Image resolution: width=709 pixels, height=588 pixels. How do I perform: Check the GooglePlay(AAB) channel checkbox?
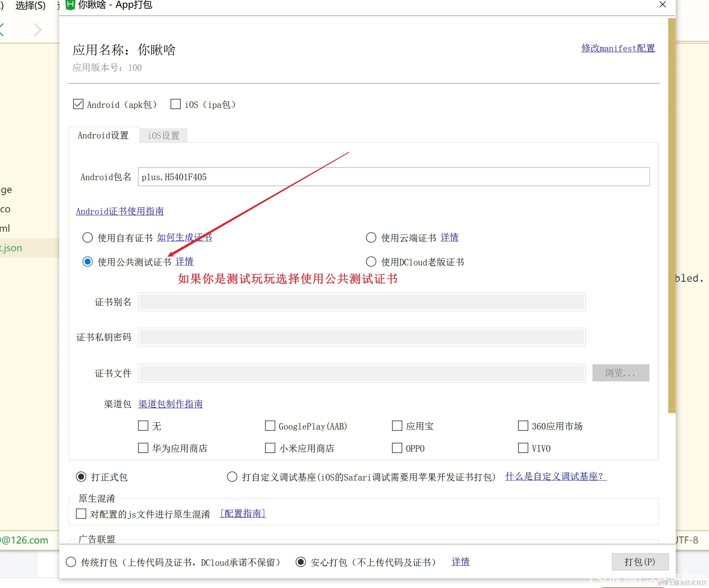click(270, 426)
